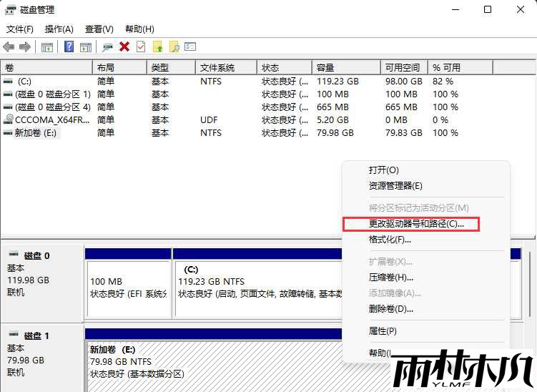Click the connect drive toolbar icon
The width and height of the screenshot is (537, 392).
(x=107, y=47)
